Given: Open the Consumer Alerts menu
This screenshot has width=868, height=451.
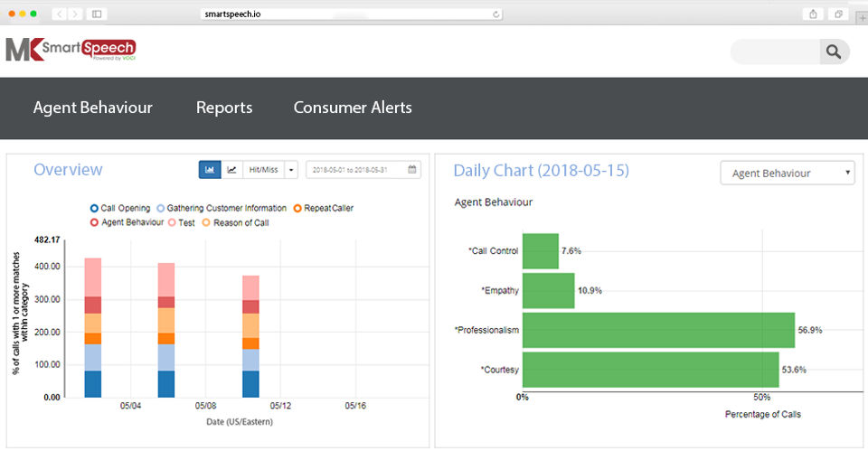Looking at the screenshot, I should pyautogui.click(x=353, y=108).
